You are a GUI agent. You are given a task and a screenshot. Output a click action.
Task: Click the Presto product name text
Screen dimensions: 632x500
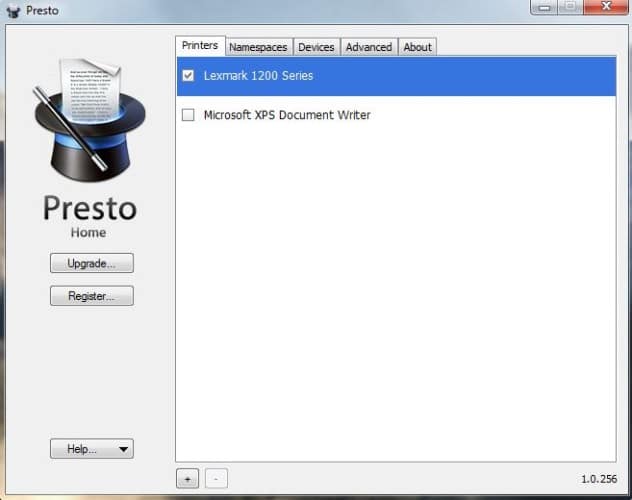click(x=90, y=208)
